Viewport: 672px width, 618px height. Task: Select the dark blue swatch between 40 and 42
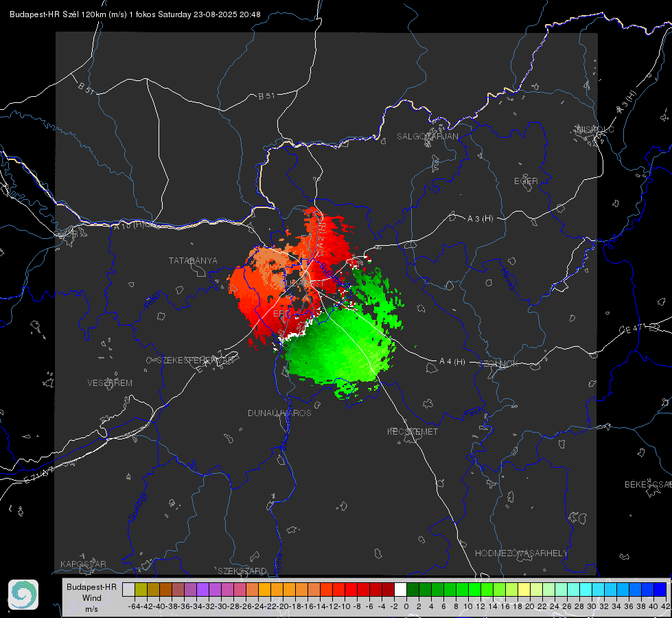(x=660, y=589)
